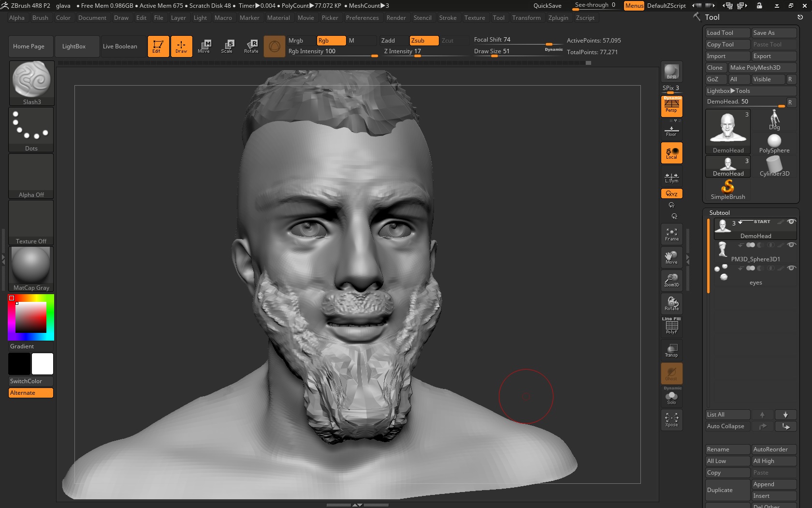Toggle visibility eye of eyes subtool
Screen dimensions: 812x508
coord(791,268)
